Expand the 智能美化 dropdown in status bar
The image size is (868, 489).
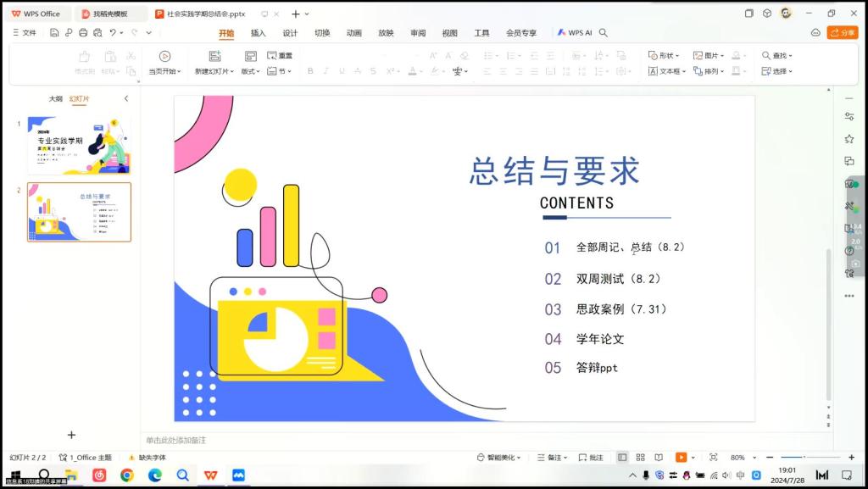(499, 458)
